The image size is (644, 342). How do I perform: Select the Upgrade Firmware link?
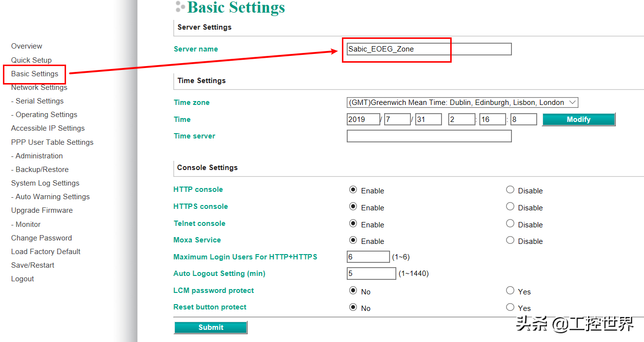[x=42, y=210]
